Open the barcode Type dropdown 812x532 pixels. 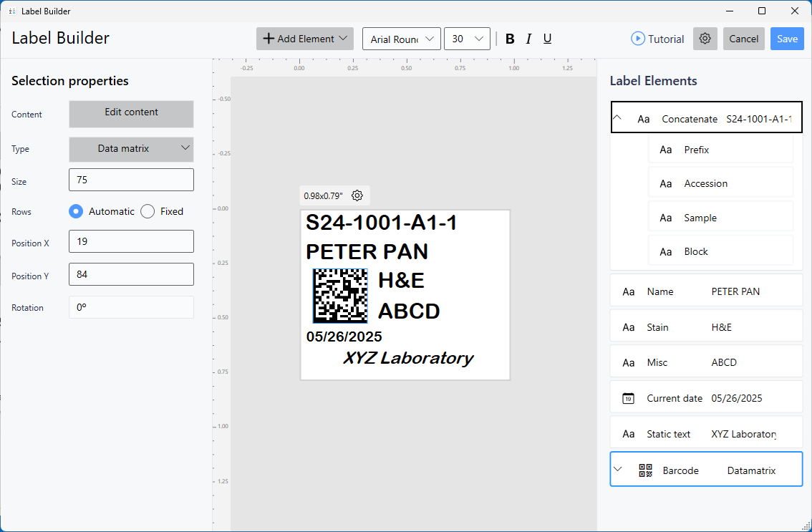coord(132,149)
